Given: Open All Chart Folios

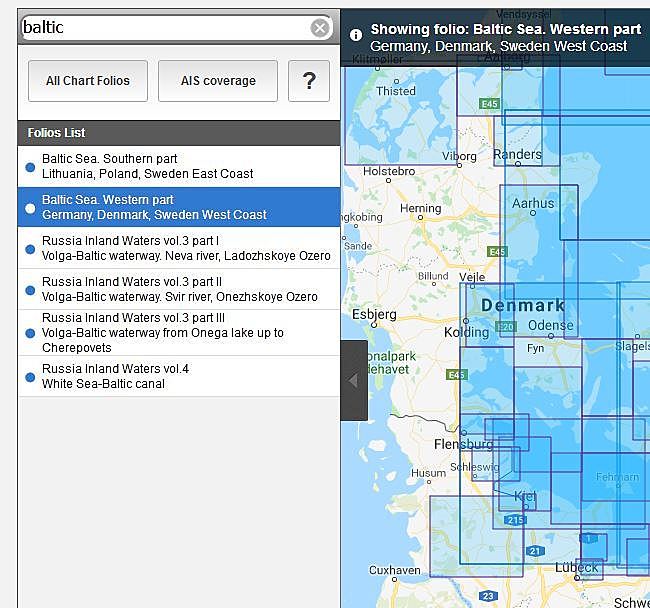Looking at the screenshot, I should [x=88, y=81].
